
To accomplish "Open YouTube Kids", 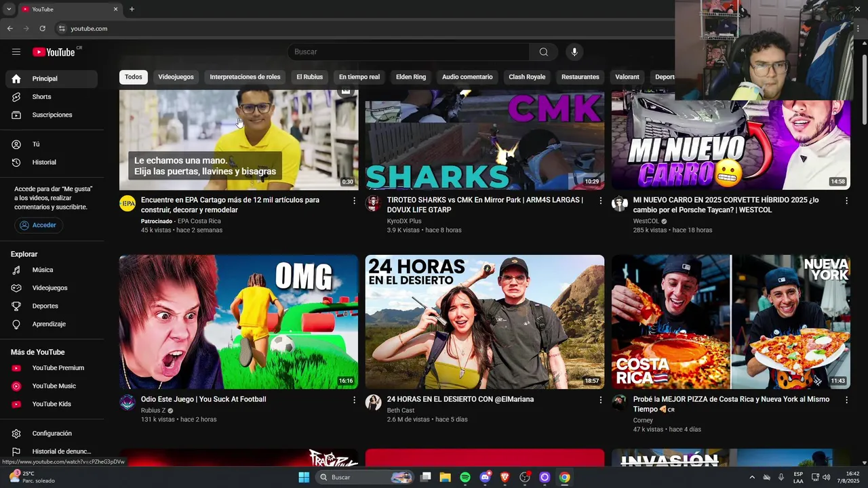I will 52,404.
